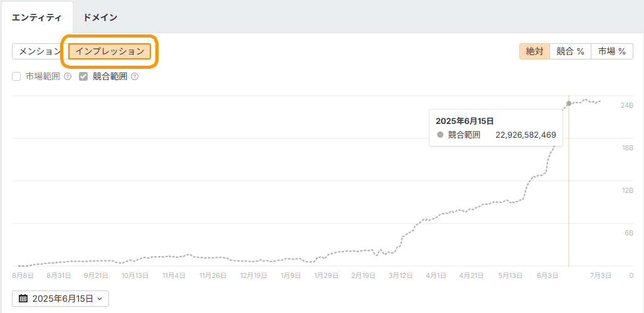Click the help icon beside 競合範囲
The height and width of the screenshot is (313, 644).
pos(135,77)
